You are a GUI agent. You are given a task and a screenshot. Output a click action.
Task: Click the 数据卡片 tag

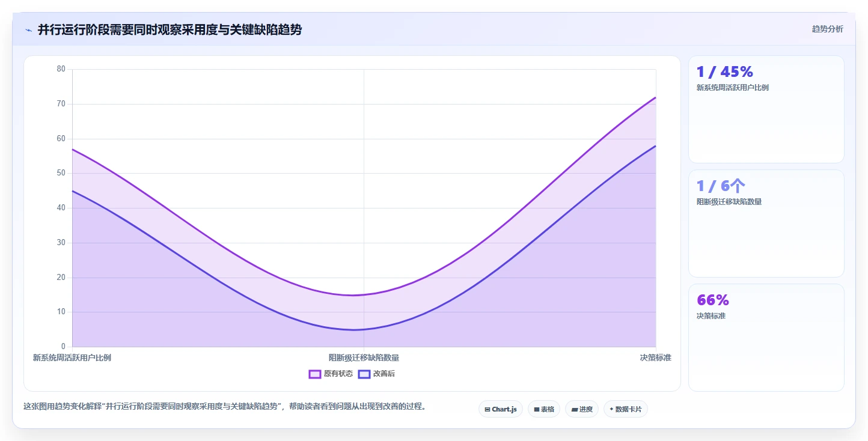point(626,409)
